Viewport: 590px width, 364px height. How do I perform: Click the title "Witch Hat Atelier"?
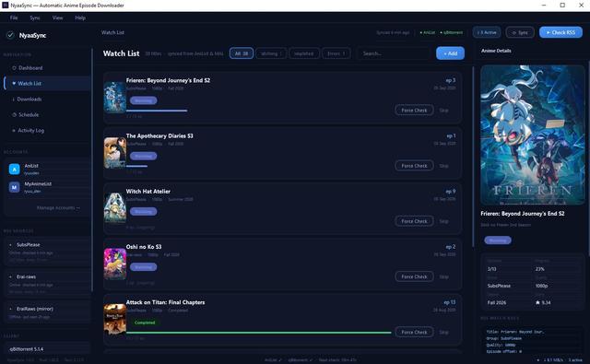click(x=148, y=191)
